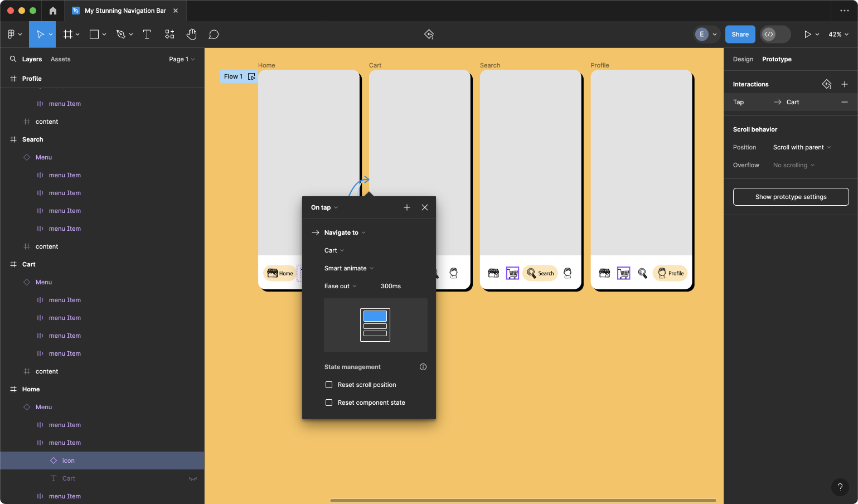Remove the Tap to Cart interaction

click(x=844, y=102)
